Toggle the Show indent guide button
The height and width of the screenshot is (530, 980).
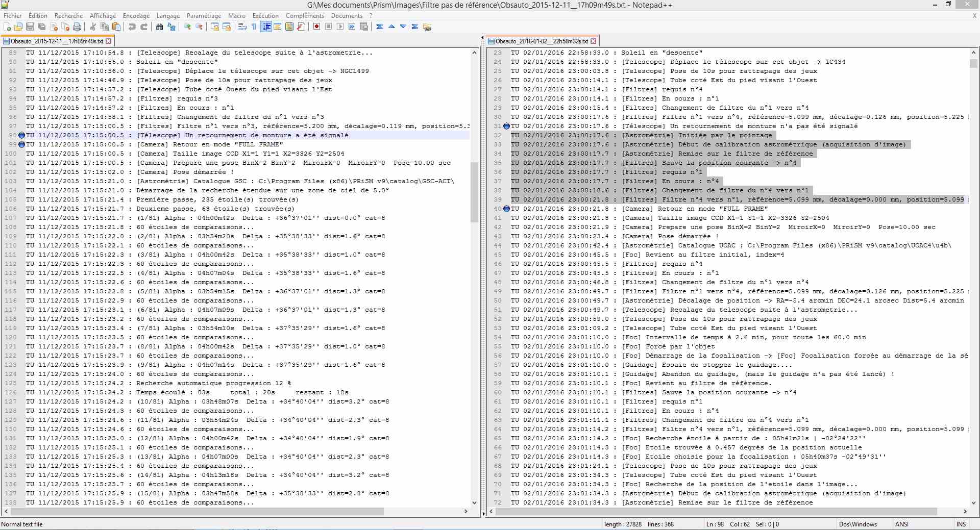266,27
